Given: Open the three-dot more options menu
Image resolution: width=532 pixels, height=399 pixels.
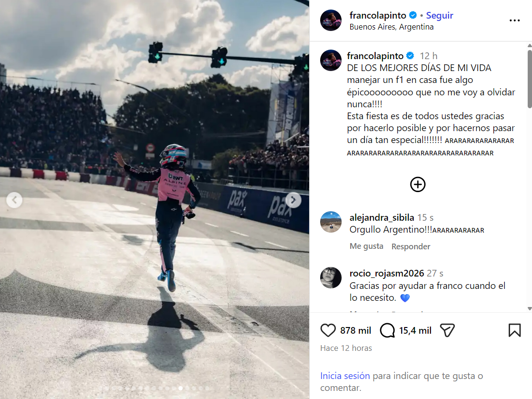Looking at the screenshot, I should (x=514, y=20).
